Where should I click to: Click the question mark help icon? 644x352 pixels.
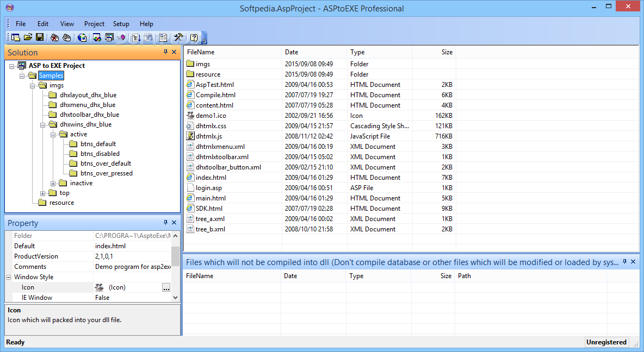(x=194, y=37)
